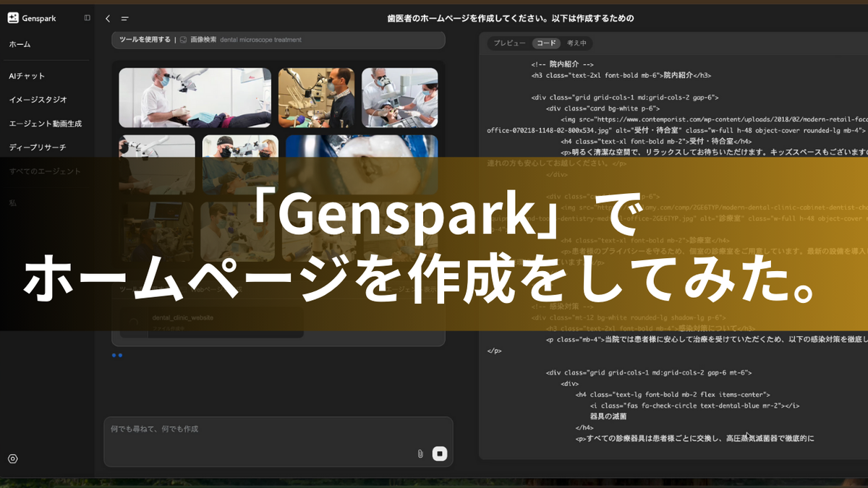Screen dimensions: 868x488
Task: Open the large dentist with microscope and patient thumbnail
Action: click(195, 98)
